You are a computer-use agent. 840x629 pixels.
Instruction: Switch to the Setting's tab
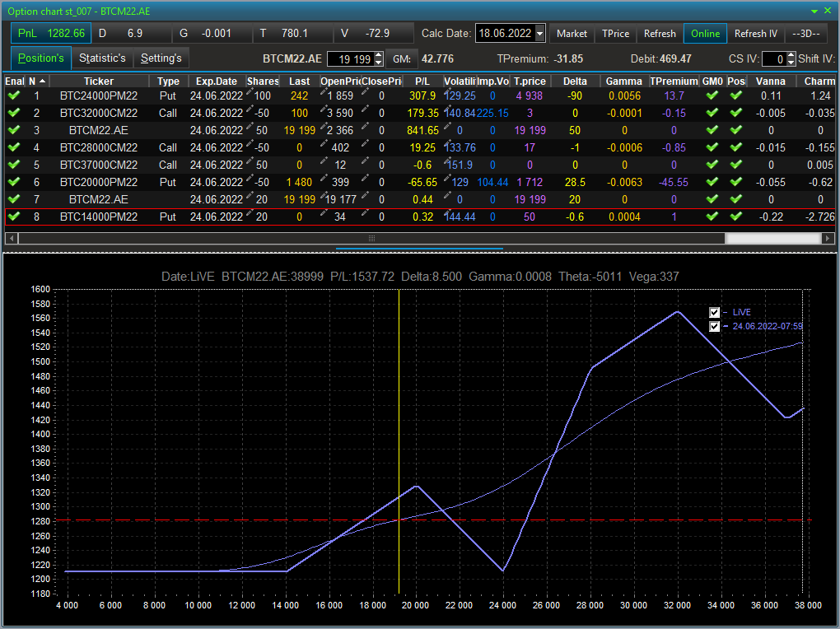[x=161, y=58]
